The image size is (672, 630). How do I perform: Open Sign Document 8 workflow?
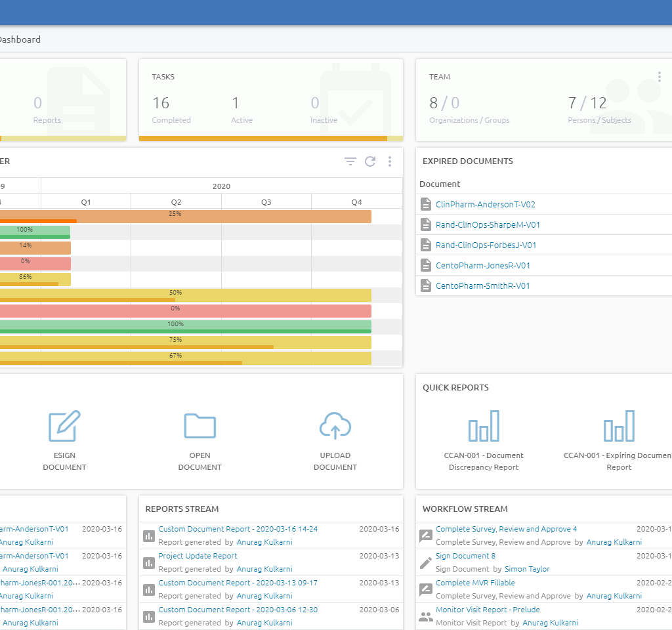[465, 556]
